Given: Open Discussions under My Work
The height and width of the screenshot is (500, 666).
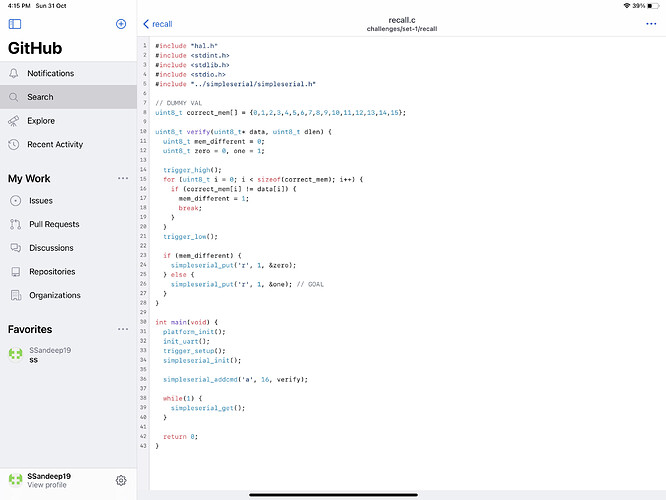Looking at the screenshot, I should point(68,248).
